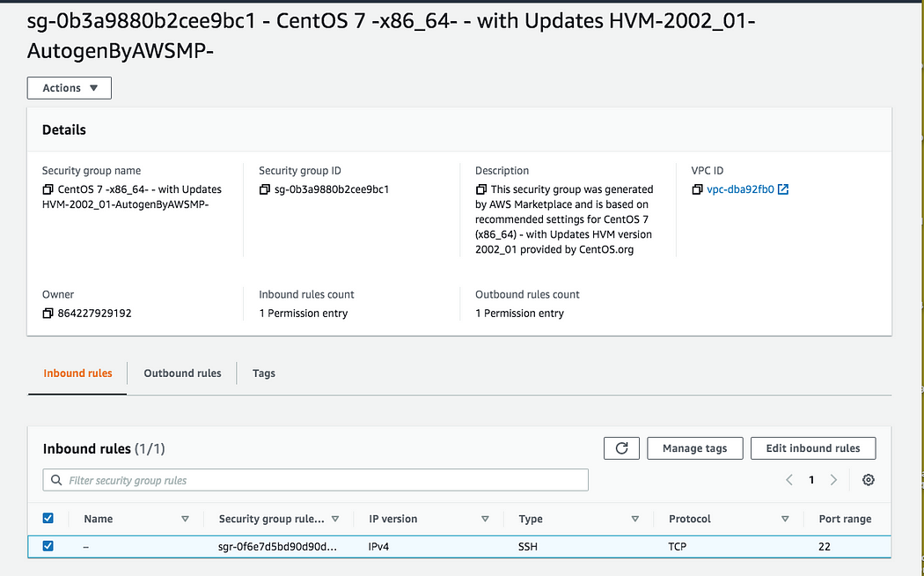Open table preferences gear icon
Image resolution: width=924 pixels, height=576 pixels.
click(869, 480)
